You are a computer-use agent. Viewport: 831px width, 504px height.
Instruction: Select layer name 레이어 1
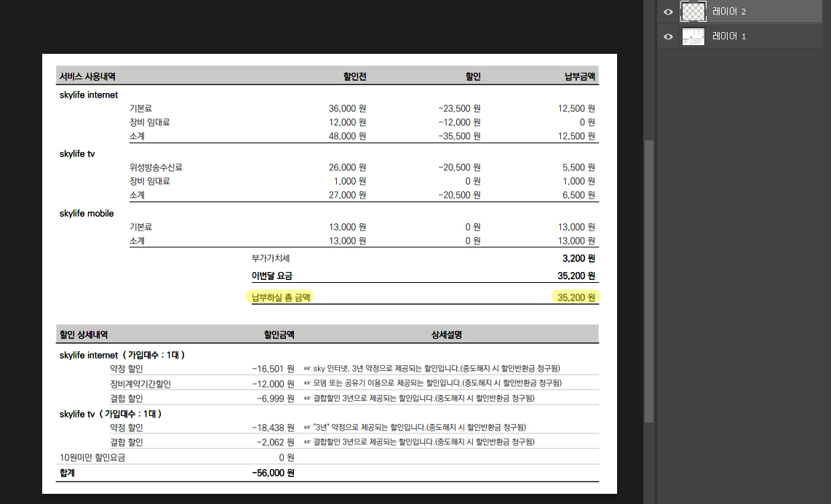729,36
